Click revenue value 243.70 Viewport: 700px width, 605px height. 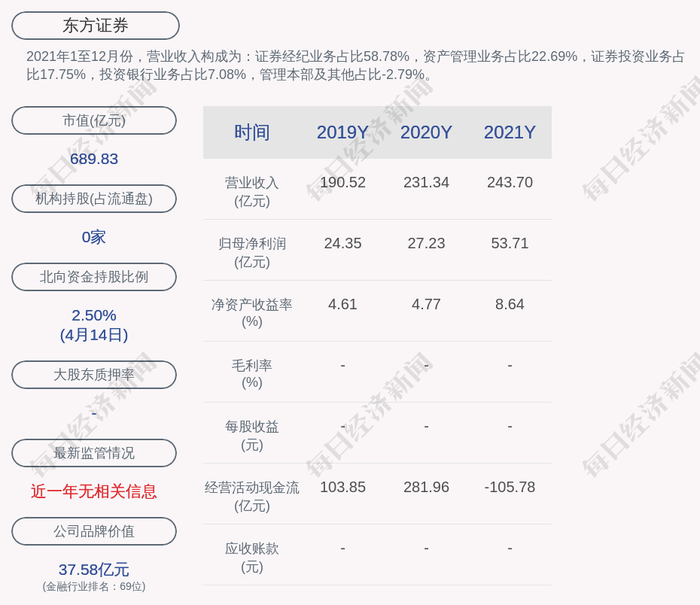tap(510, 183)
